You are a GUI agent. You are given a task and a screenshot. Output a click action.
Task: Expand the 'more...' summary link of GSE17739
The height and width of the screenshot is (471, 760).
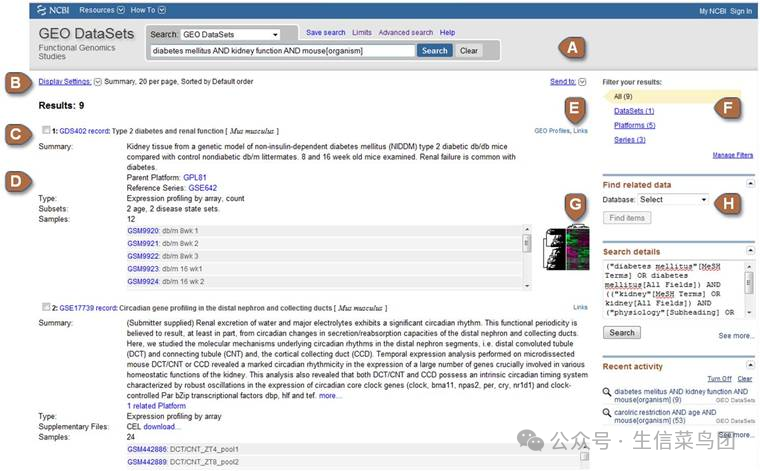pyautogui.click(x=330, y=395)
